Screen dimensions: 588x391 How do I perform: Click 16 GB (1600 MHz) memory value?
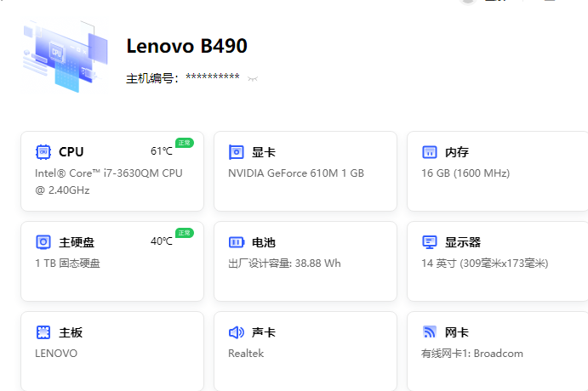point(465,173)
